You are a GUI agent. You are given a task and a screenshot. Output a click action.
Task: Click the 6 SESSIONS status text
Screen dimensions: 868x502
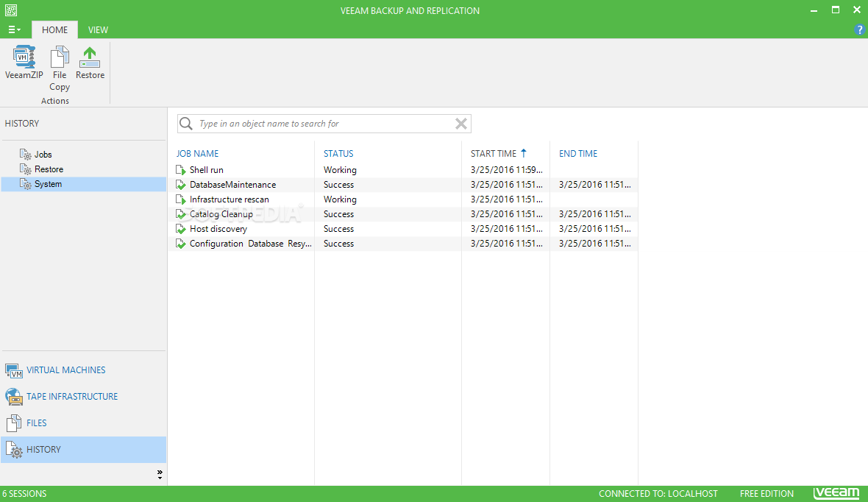click(x=24, y=494)
